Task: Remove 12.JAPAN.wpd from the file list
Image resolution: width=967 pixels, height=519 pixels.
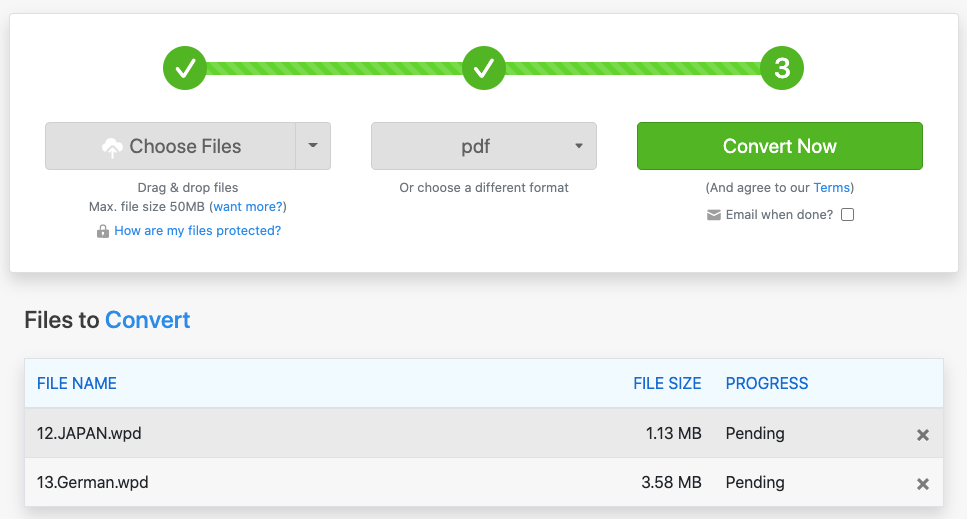Action: click(x=923, y=435)
